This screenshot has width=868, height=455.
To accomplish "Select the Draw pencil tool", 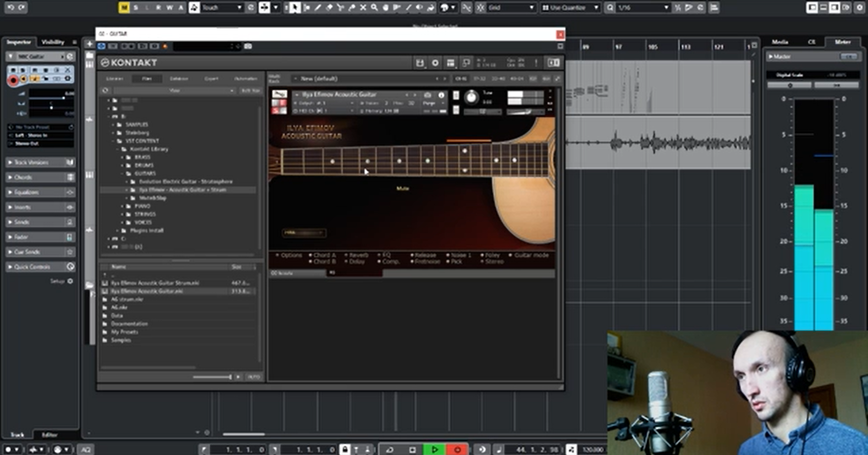I will 318,8.
